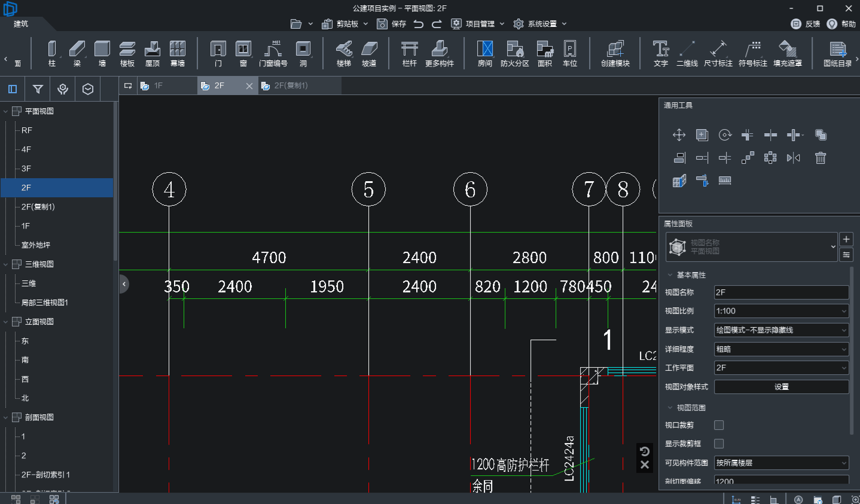Click the 创建模块 create module tool
This screenshot has height=504, width=860.
click(x=615, y=54)
